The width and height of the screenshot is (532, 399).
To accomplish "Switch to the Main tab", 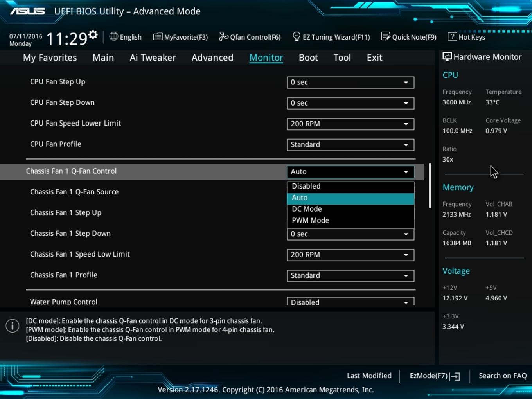I will pos(103,58).
